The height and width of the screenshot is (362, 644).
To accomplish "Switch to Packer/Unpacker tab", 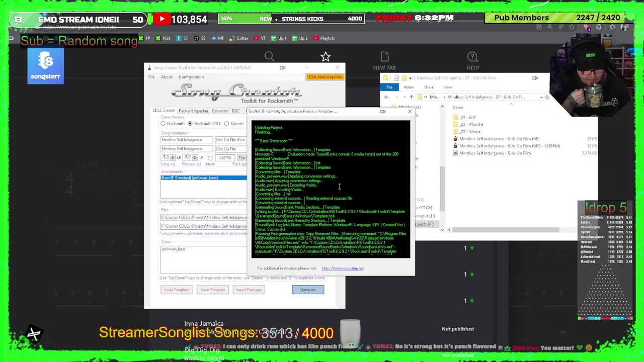I will [193, 111].
